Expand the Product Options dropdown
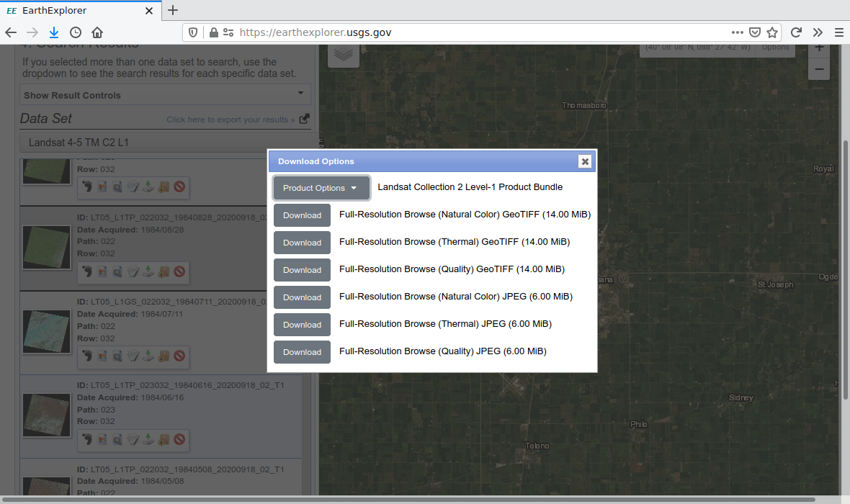The image size is (850, 504). [321, 188]
